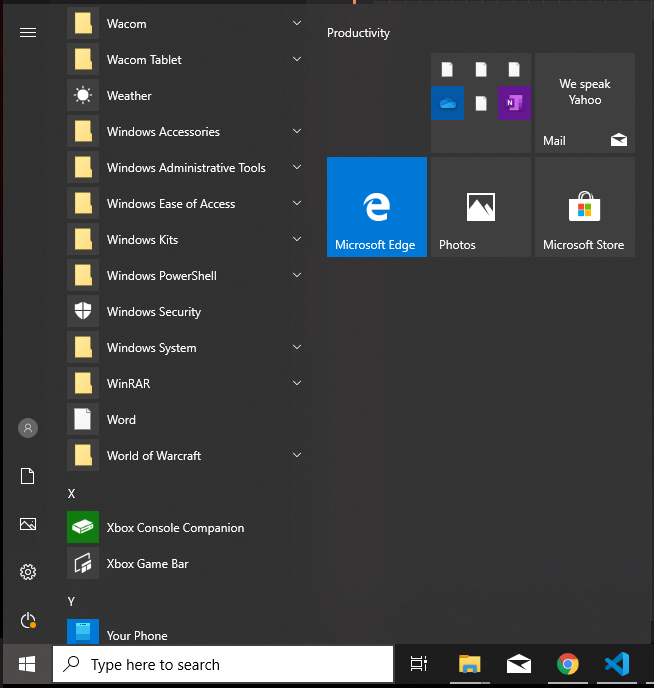Expand the Wacom folder chevron
654x688 pixels.
coord(297,23)
